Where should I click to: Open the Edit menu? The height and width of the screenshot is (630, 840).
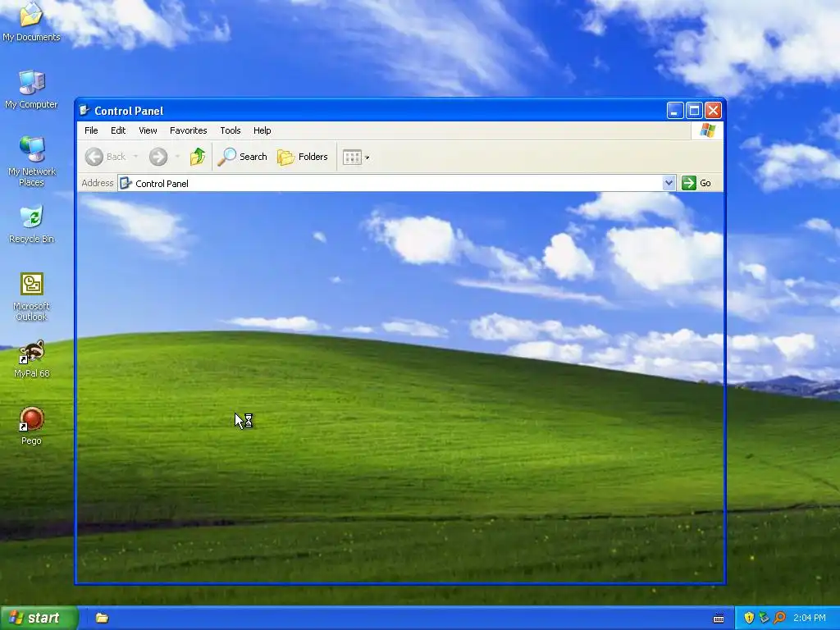coord(118,130)
